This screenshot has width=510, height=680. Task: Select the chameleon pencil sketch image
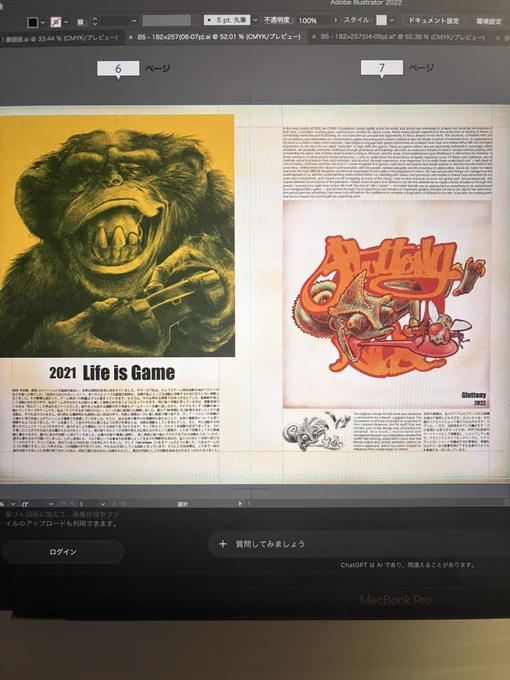pyautogui.click(x=316, y=431)
